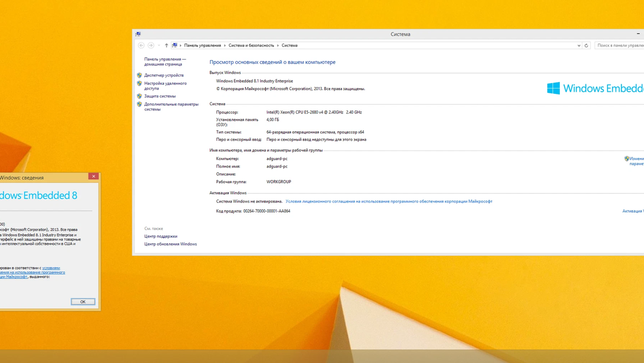Click the back navigation arrow
The image size is (644, 363).
point(141,45)
